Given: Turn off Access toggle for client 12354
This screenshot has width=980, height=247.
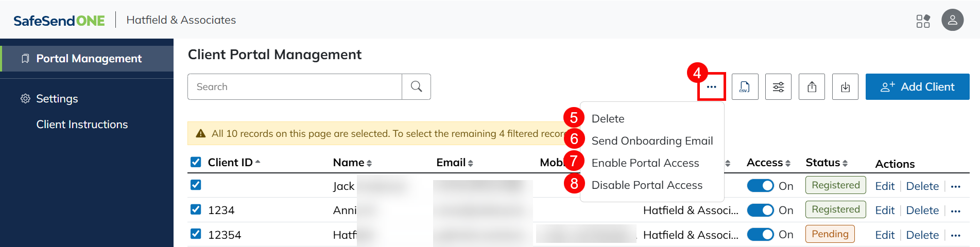Looking at the screenshot, I should click(x=760, y=235).
